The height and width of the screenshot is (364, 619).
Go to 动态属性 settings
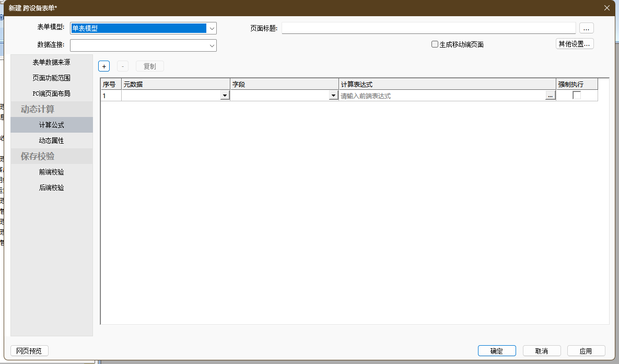51,140
